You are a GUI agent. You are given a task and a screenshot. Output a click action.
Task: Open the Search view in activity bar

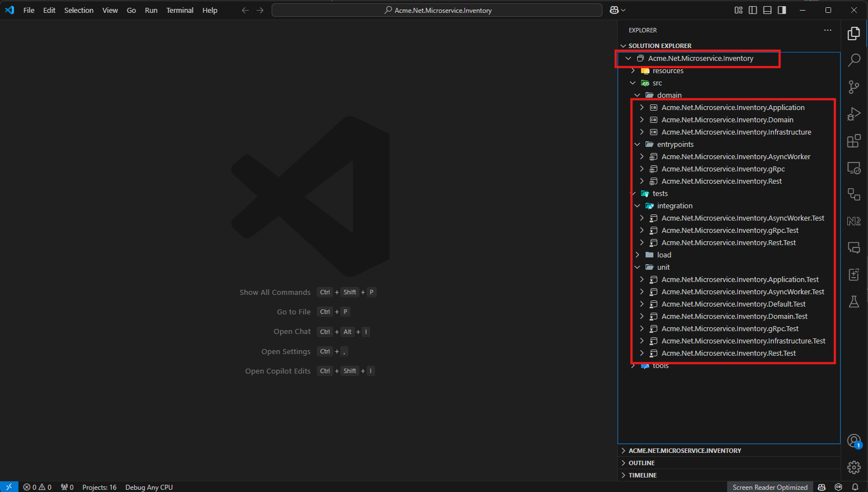[853, 60]
